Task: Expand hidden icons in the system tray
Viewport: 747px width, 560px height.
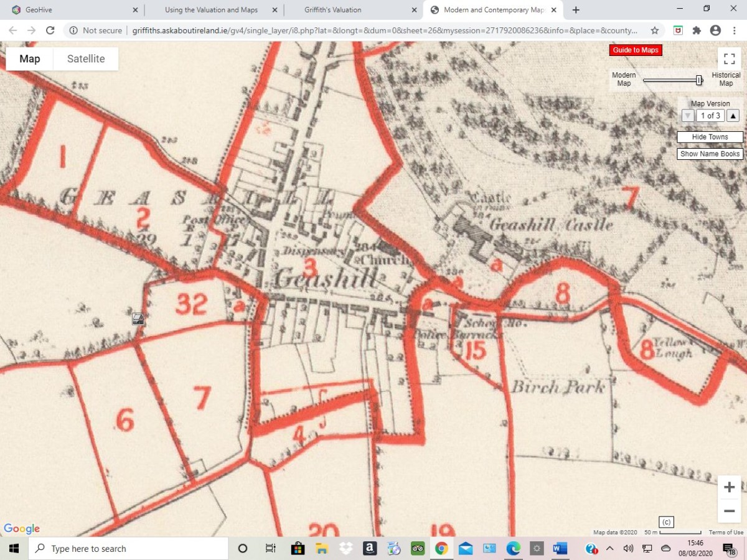Action: tap(609, 548)
